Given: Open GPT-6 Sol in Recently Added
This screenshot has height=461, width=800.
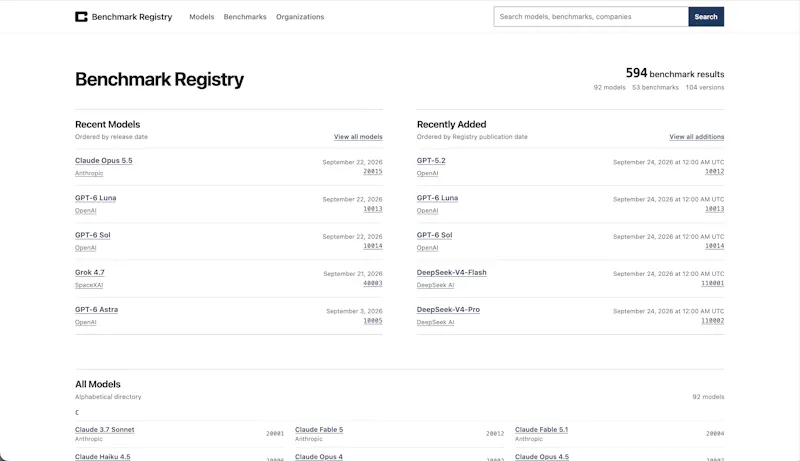Looking at the screenshot, I should point(434,235).
